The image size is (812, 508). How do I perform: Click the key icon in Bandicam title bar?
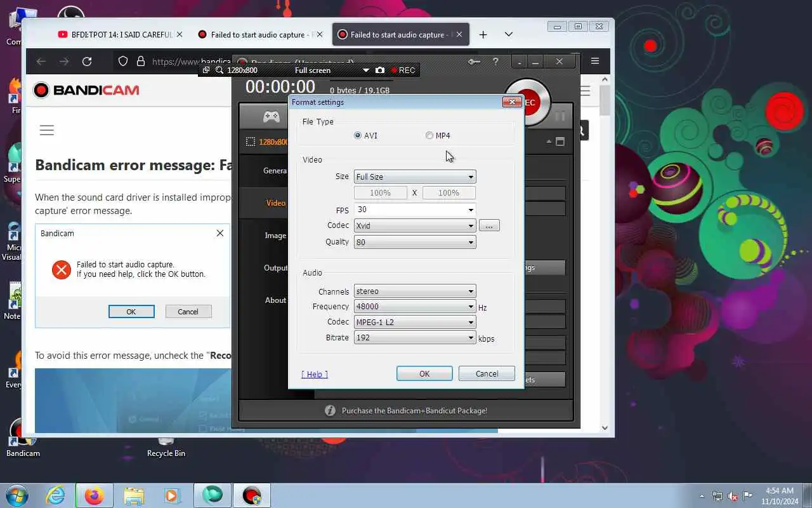click(x=474, y=62)
